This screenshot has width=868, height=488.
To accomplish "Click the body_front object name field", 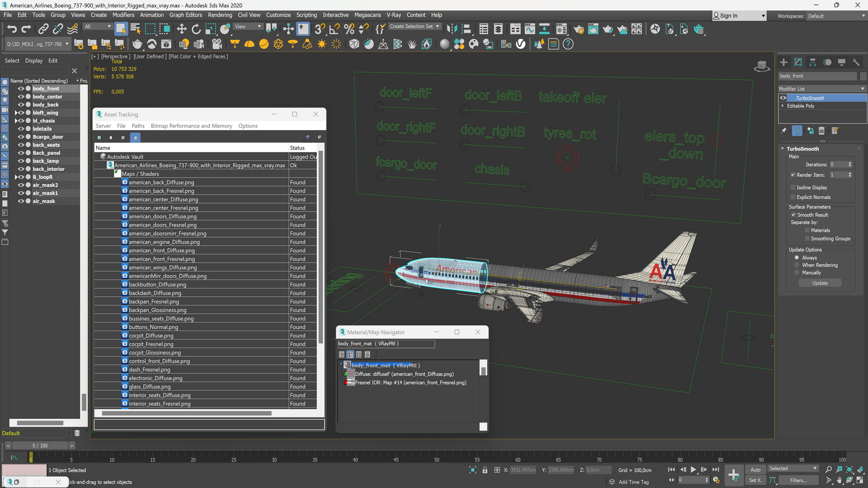I will (817, 76).
